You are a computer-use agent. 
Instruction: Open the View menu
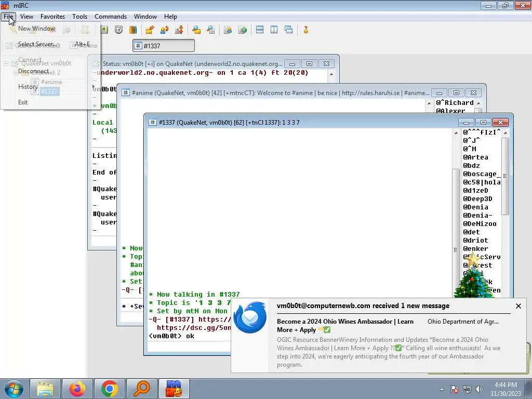pyautogui.click(x=26, y=16)
